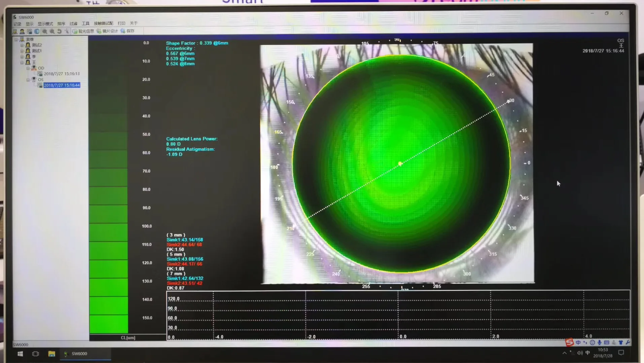This screenshot has height=363, width=644.
Task: Select the add-patient icon on the toolbar
Action: tap(23, 31)
